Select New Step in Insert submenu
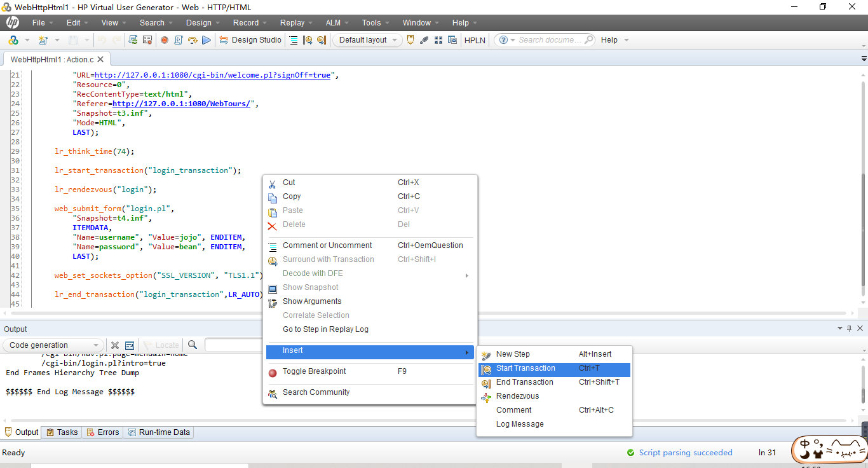Image resolution: width=868 pixels, height=468 pixels. (x=554, y=354)
